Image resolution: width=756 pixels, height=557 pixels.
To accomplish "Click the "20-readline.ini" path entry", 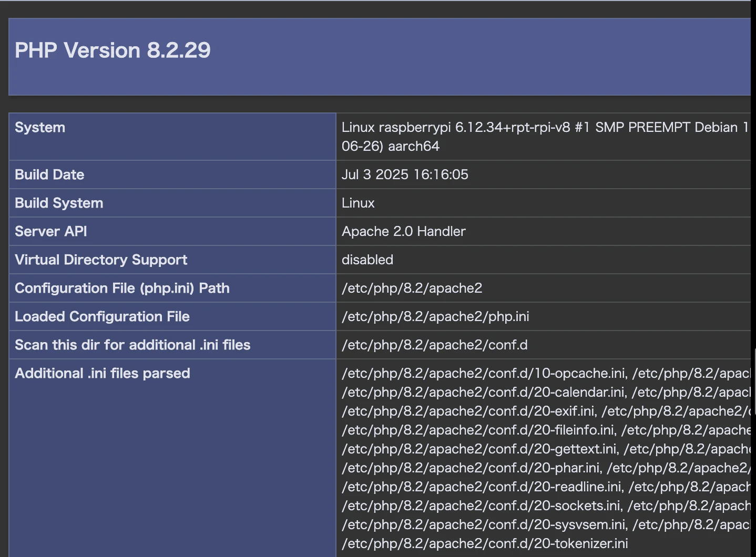I will [x=483, y=487].
